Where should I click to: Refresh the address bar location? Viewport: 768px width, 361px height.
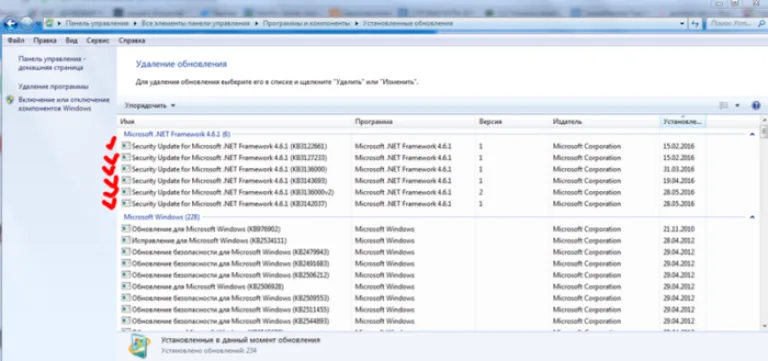[696, 23]
